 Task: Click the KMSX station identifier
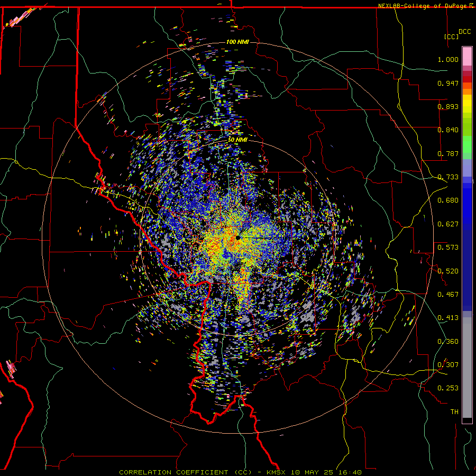pos(277,472)
